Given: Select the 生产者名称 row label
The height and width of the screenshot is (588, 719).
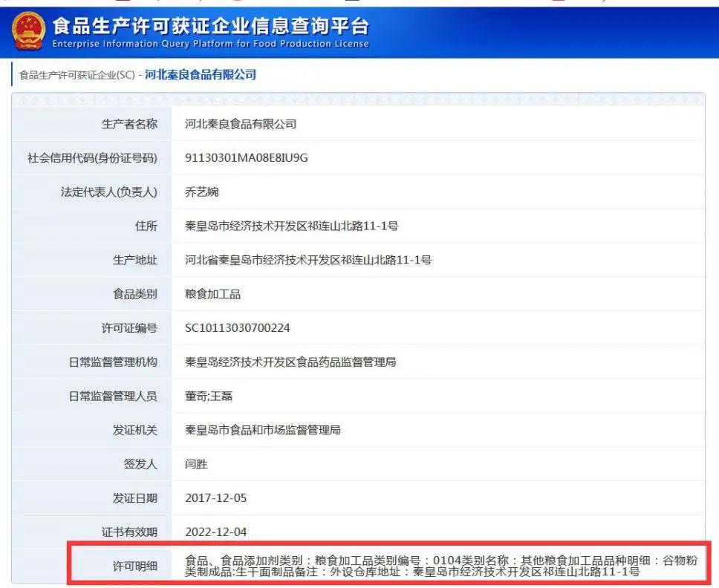Looking at the screenshot, I should tap(134, 124).
